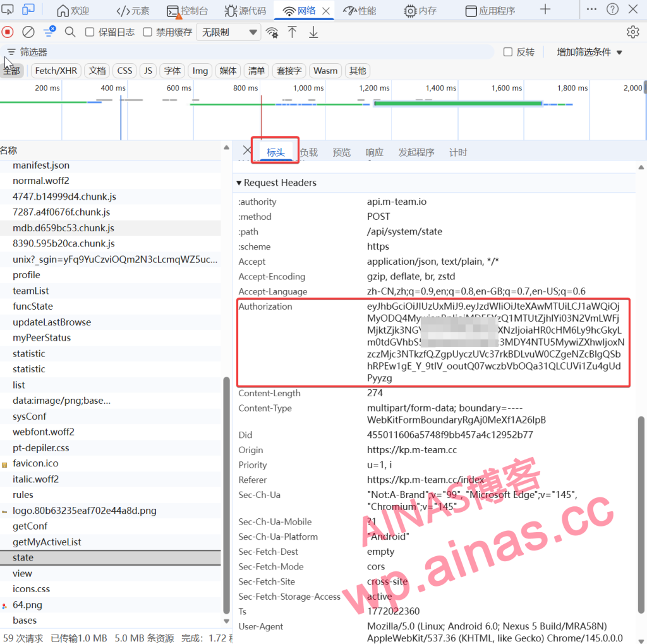This screenshot has width=647, height=644.
Task: Click the record network log button
Action: pyautogui.click(x=8, y=32)
